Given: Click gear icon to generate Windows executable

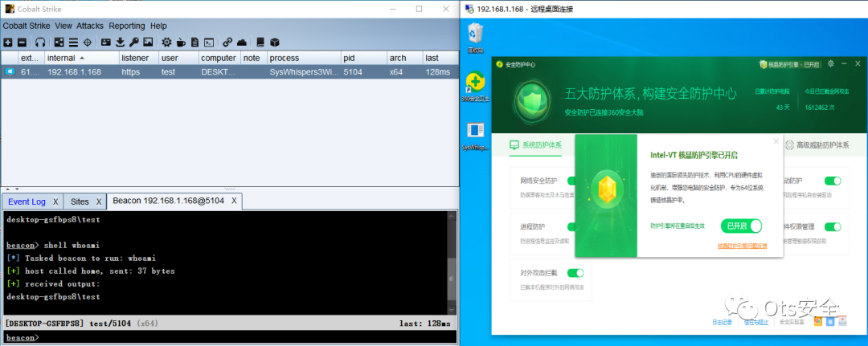Looking at the screenshot, I should coord(166,42).
